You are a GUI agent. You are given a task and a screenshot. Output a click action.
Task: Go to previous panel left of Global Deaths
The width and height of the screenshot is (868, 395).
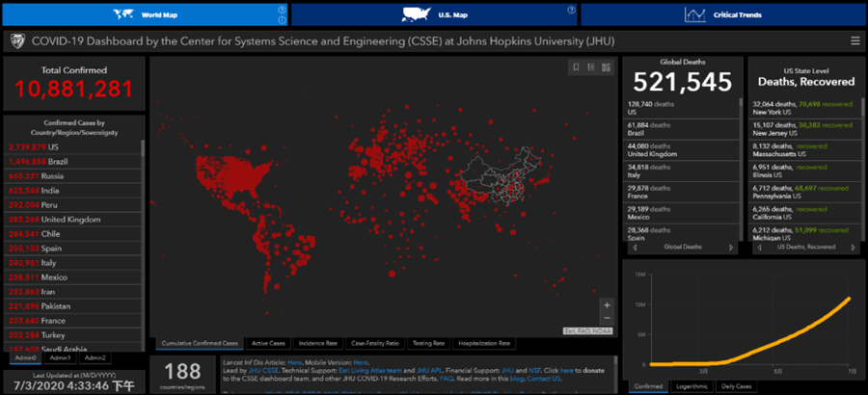[635, 248]
